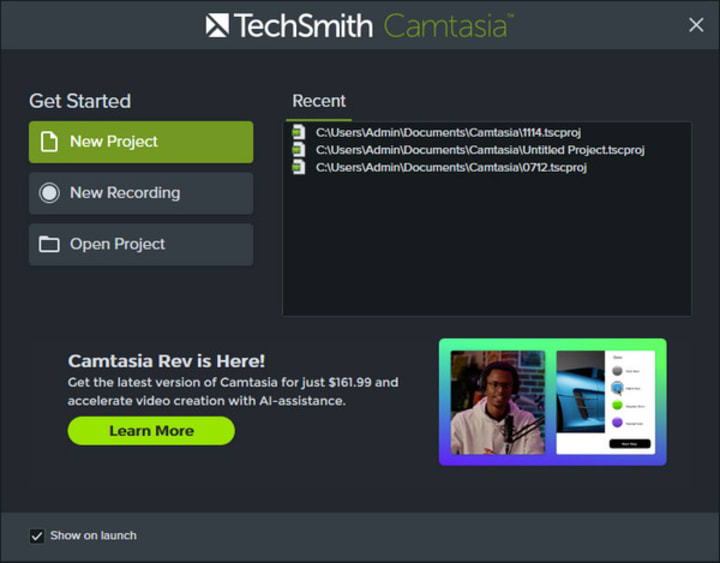Click the New Project button
The height and width of the screenshot is (563, 720).
point(141,142)
